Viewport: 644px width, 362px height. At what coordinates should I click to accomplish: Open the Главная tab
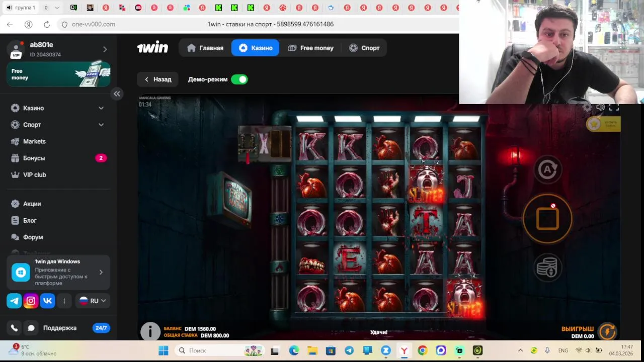(x=205, y=48)
